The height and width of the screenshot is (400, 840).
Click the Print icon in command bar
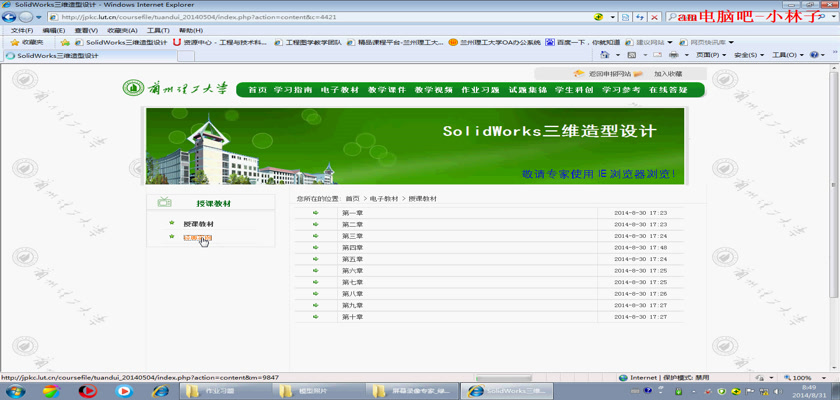(674, 55)
